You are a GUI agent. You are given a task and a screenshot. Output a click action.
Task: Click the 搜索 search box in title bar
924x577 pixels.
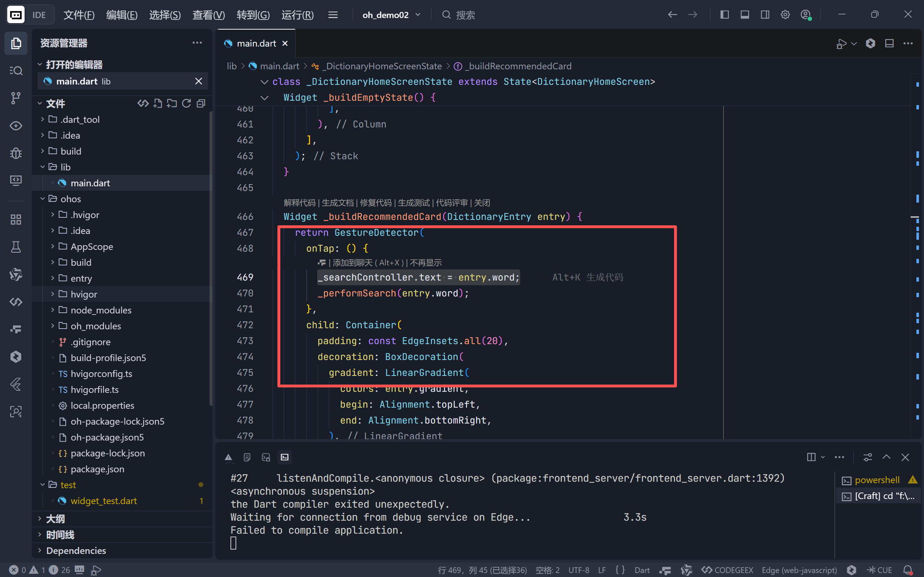[x=466, y=15]
